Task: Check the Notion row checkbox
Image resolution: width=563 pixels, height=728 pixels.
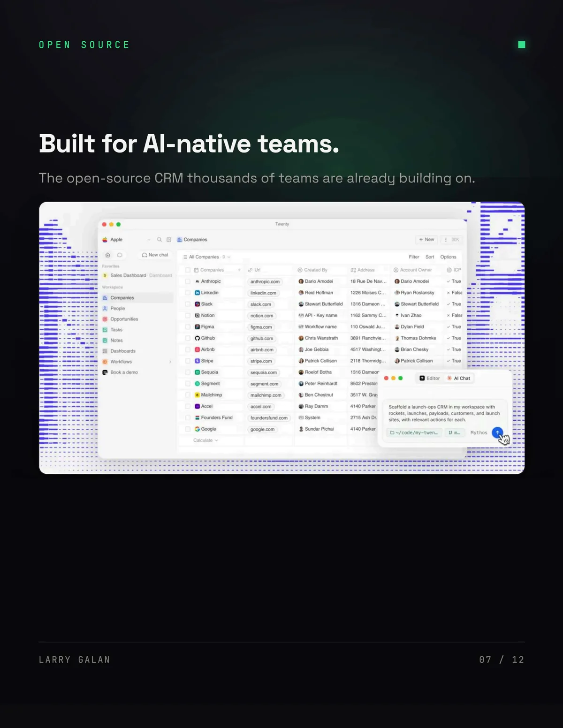Action: (188, 316)
